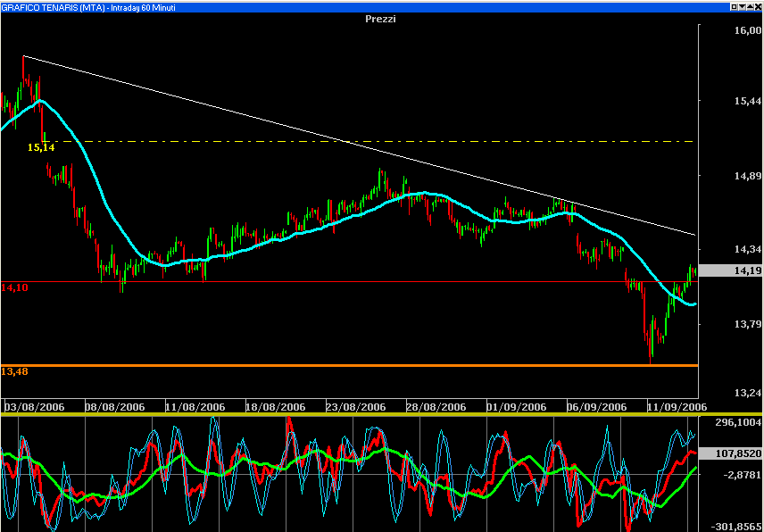Click the restore window icon in the title bar

735,7
